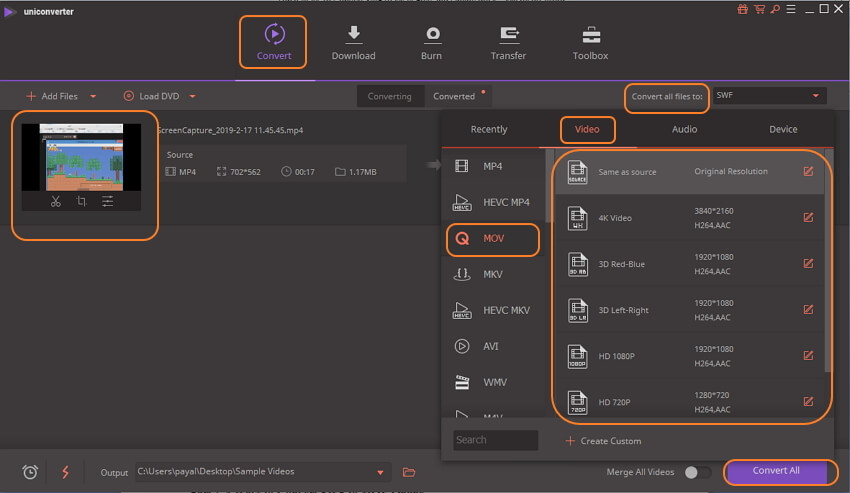Select the Audio tab
Image resolution: width=850 pixels, height=493 pixels.
(x=685, y=129)
